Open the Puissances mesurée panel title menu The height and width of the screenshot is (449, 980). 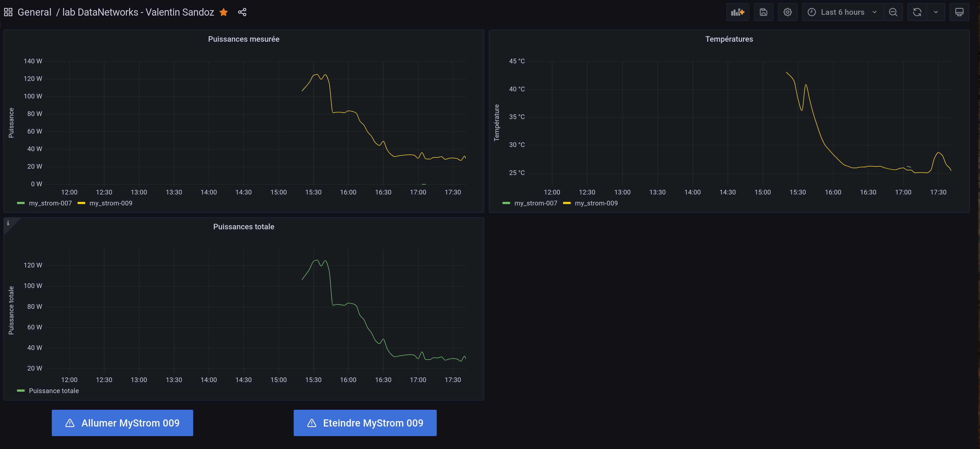[x=244, y=39]
